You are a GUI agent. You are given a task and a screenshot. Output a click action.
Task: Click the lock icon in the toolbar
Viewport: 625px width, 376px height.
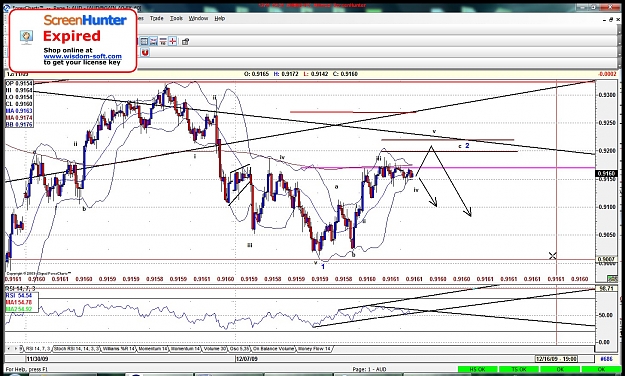coord(185,41)
